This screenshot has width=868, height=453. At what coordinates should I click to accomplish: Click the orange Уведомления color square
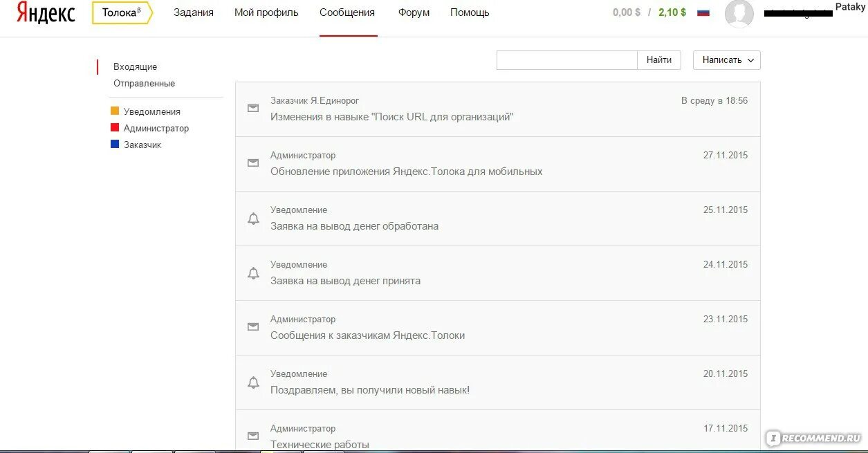(115, 111)
